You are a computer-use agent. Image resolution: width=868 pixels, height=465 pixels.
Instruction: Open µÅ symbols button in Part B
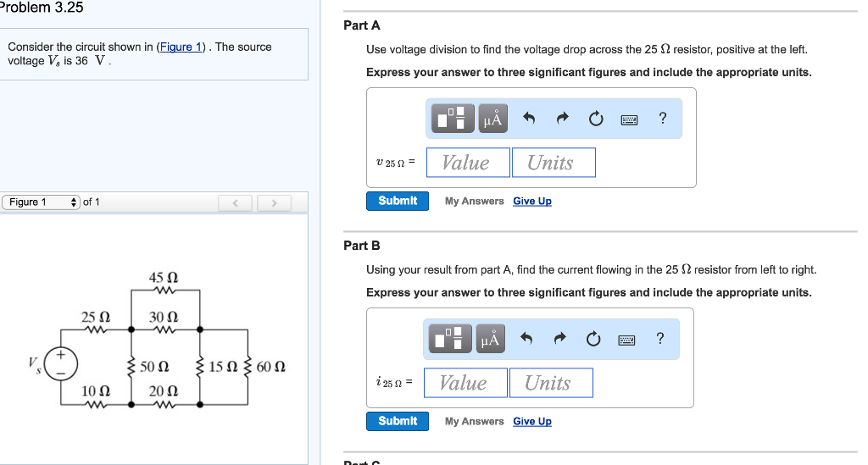point(491,339)
